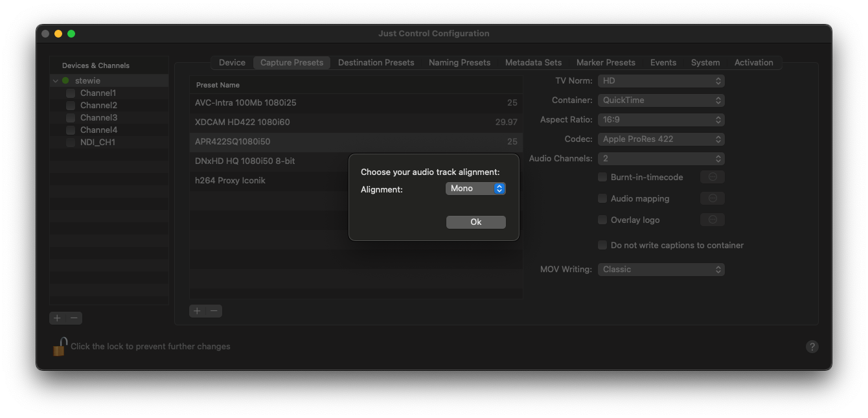The image size is (868, 418).
Task: Enable the Channel1 checkbox
Action: click(71, 93)
